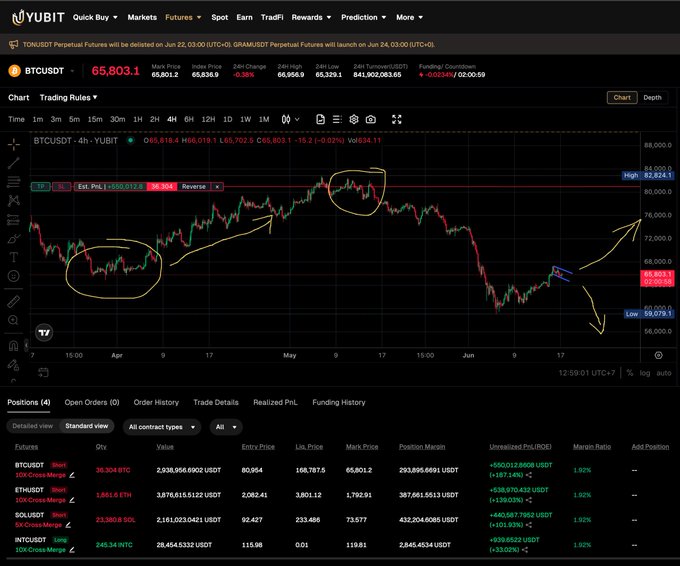Viewport: 680px width, 566px height.
Task: Close the position line with X
Action: tap(217, 186)
